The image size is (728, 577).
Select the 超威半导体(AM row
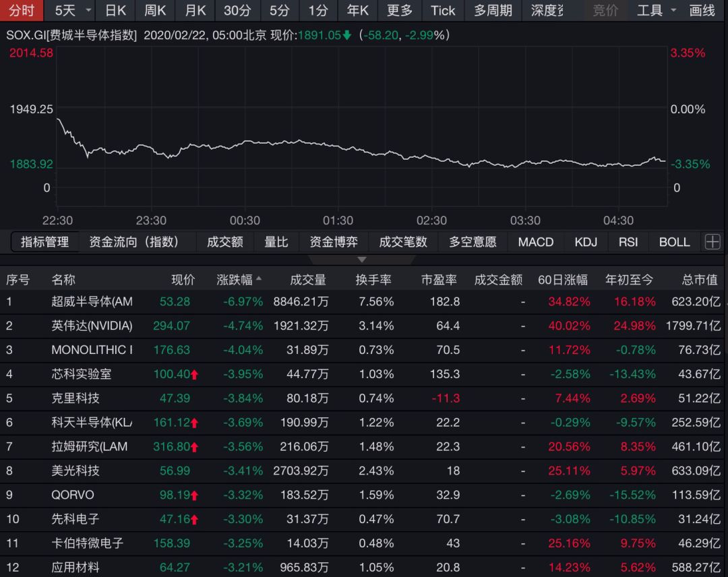pos(362,302)
